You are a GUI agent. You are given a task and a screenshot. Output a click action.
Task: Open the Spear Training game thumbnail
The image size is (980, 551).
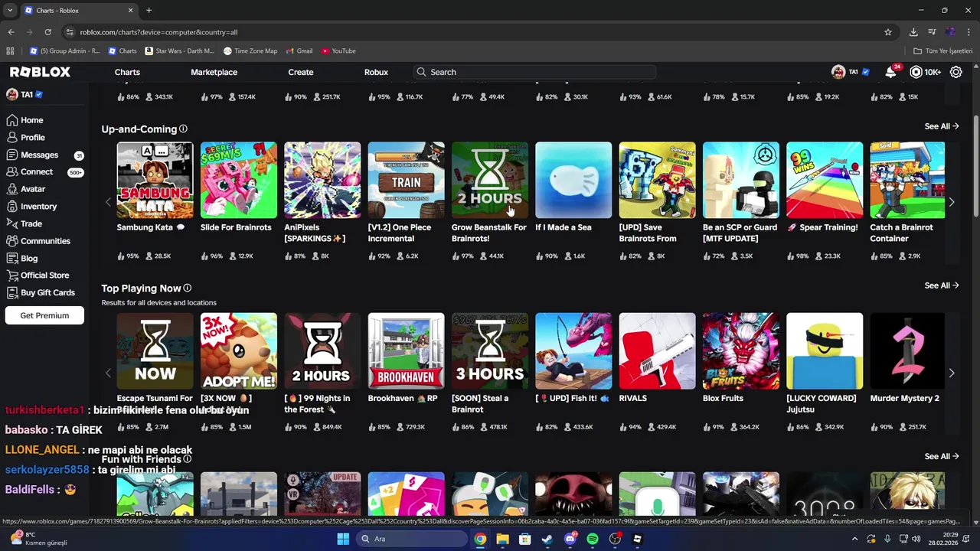pos(825,180)
